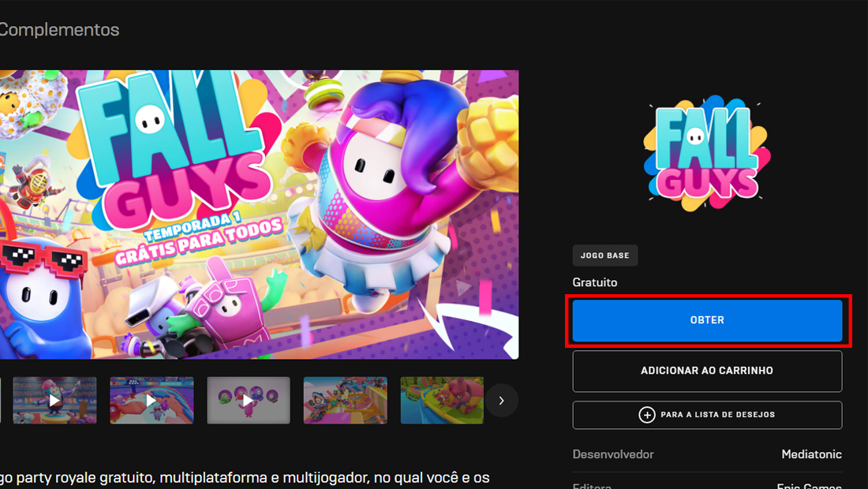Play the third grey video thumbnail
The width and height of the screenshot is (868, 489).
249,401
